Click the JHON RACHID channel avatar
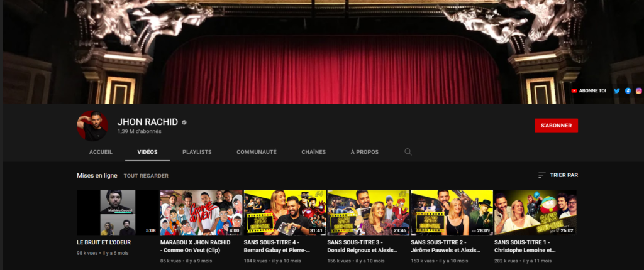Viewport: 644px width, 270px height. [92, 126]
